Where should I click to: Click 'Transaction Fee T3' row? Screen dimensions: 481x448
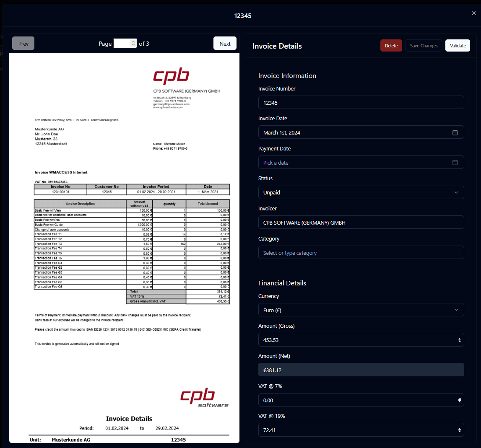click(132, 244)
